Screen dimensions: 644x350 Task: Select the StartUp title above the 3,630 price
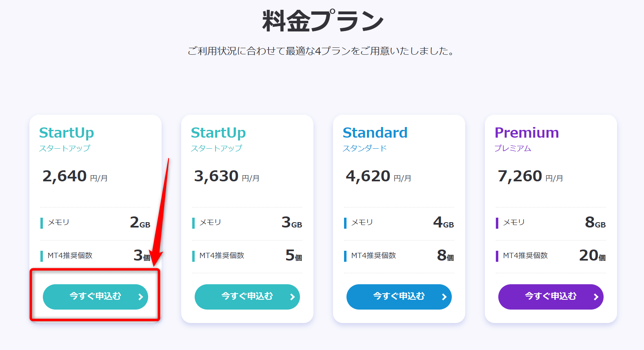[x=218, y=133]
